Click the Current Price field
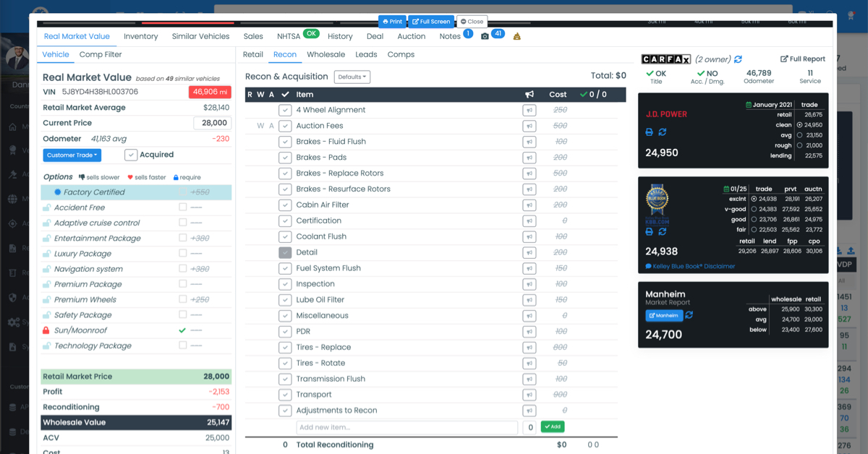The height and width of the screenshot is (454, 868). 212,123
